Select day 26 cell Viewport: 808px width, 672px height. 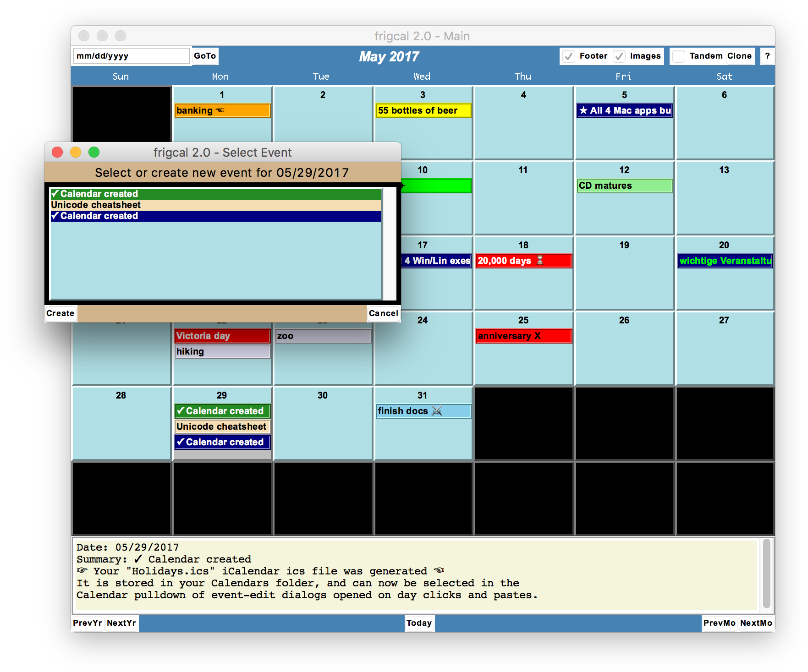pos(625,348)
